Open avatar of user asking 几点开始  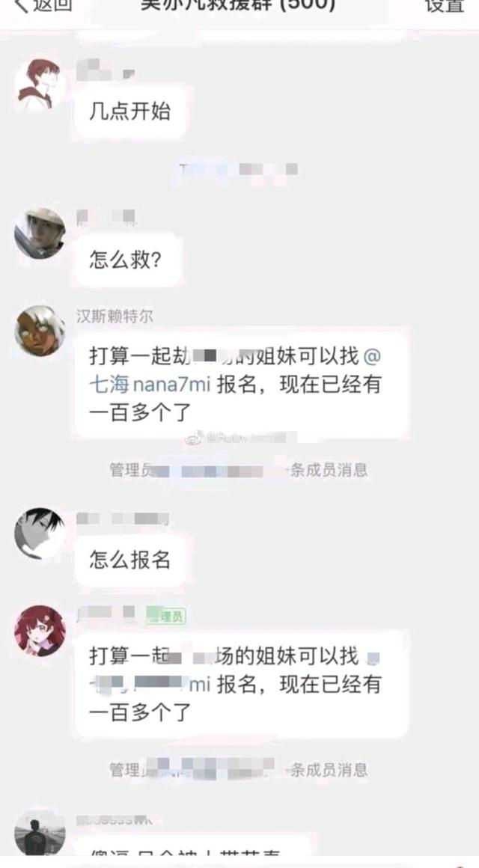click(x=40, y=84)
